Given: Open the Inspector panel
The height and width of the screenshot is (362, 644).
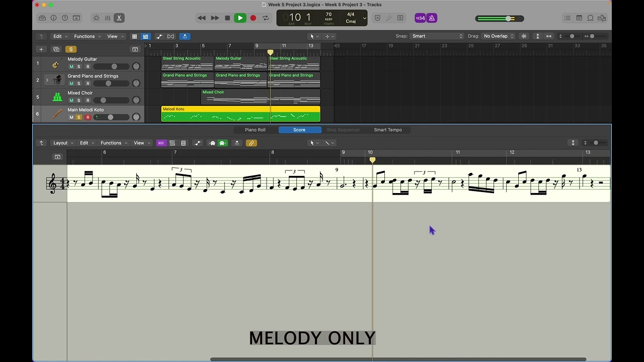Looking at the screenshot, I should [53, 18].
